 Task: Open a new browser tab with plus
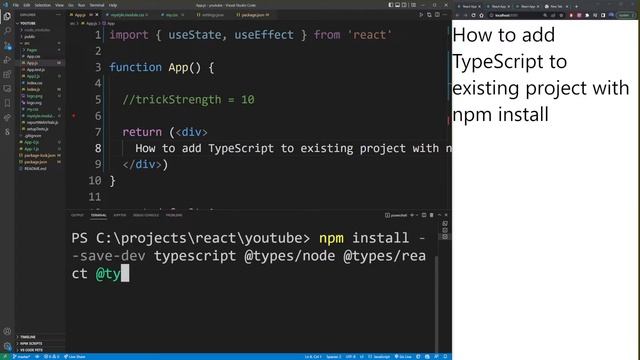(576, 6)
